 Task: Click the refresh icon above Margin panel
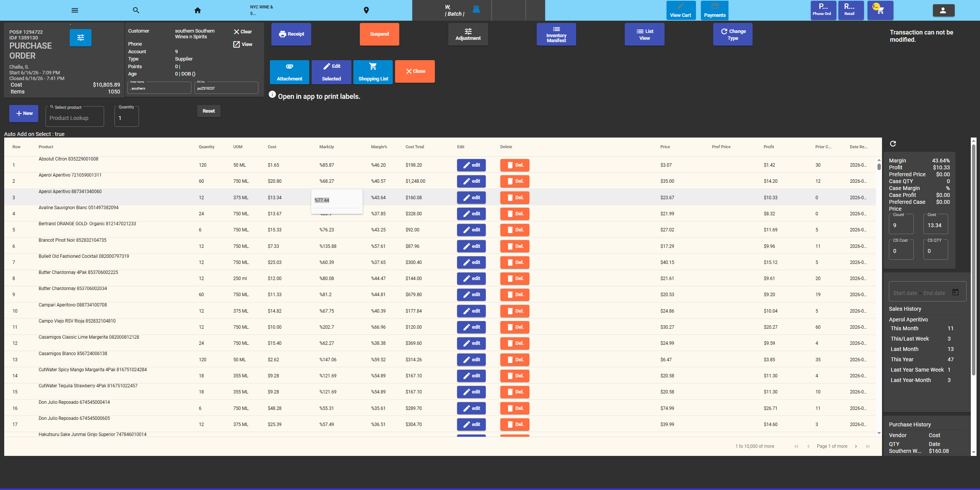click(x=893, y=144)
